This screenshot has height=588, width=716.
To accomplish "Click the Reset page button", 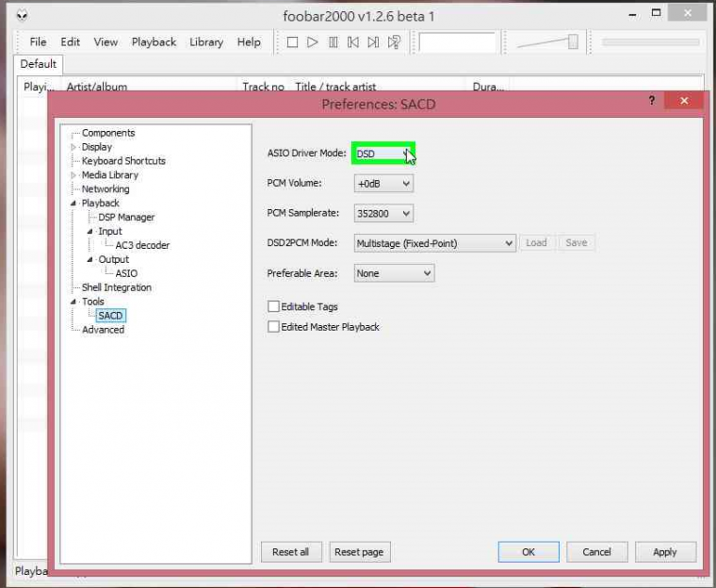I will [360, 552].
